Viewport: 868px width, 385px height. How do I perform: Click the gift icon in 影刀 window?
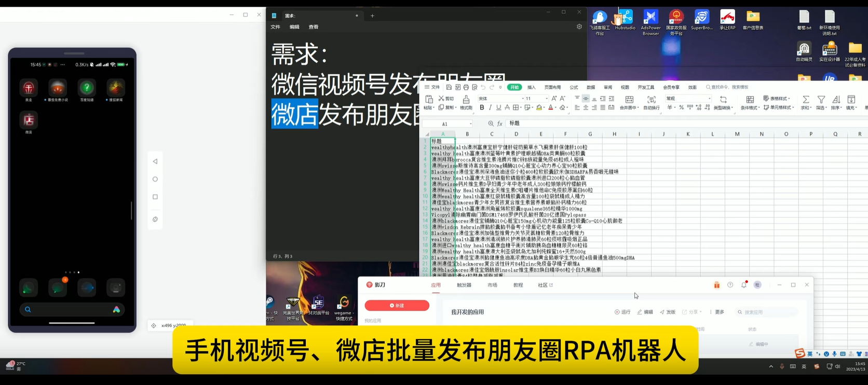(x=716, y=285)
